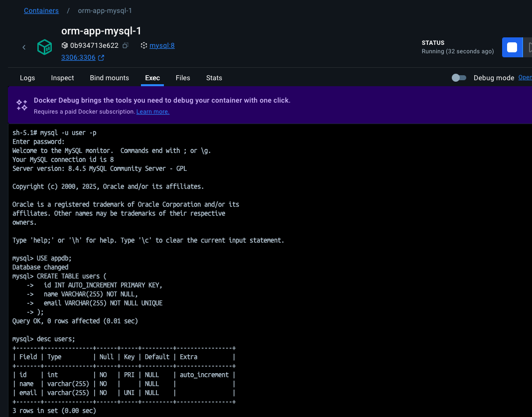532x417 pixels.
Task: Click the 'id' row showing PRI key
Action: 124,375
